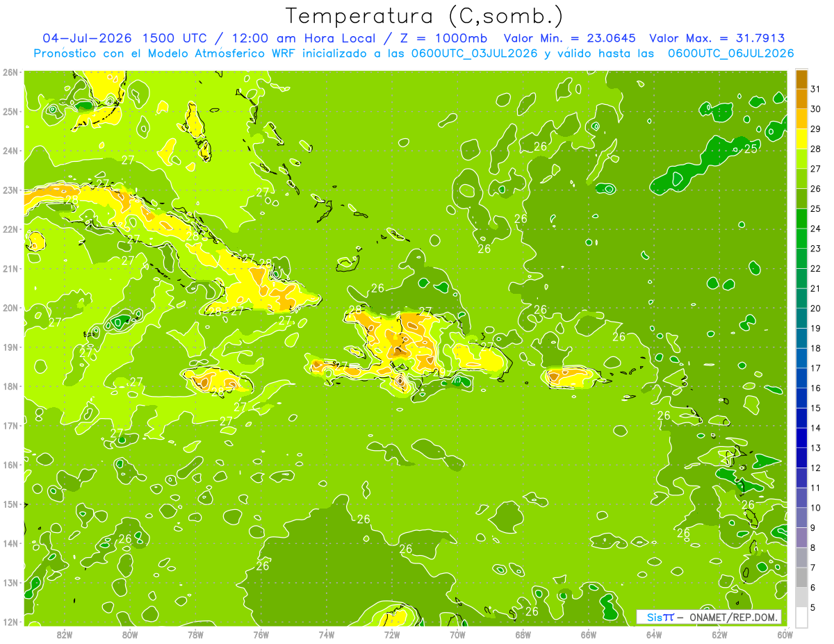This screenshot has width=834, height=644.
Task: Select 'Valor Min. = 23.0645' text
Action: coord(569,38)
